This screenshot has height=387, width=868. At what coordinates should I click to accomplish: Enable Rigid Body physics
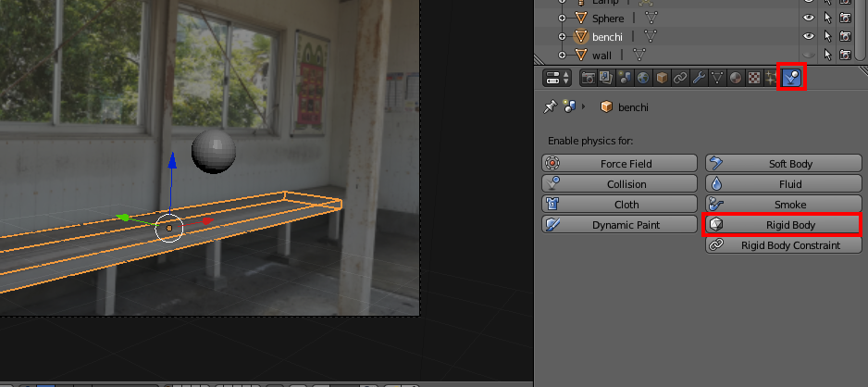coord(783,225)
